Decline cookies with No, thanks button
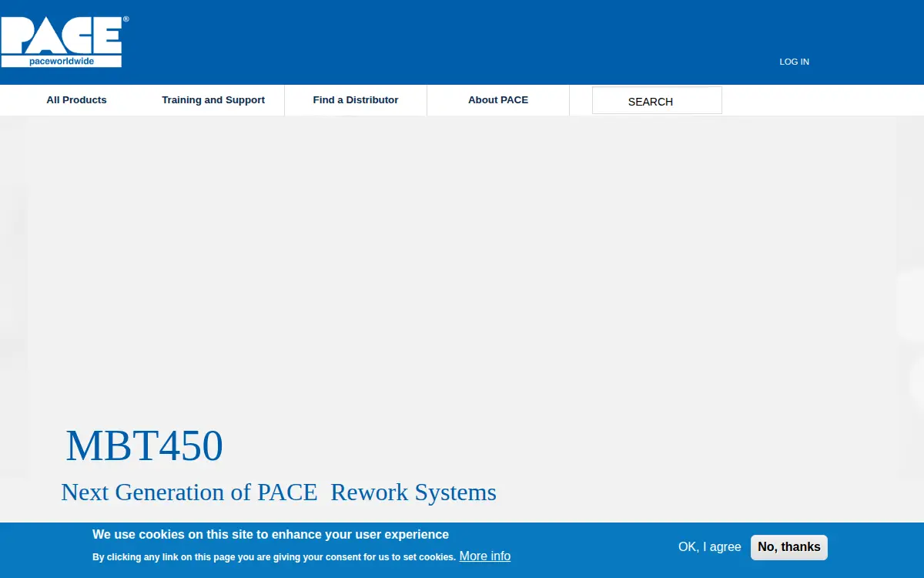Screen dimensions: 924x578 click(789, 547)
